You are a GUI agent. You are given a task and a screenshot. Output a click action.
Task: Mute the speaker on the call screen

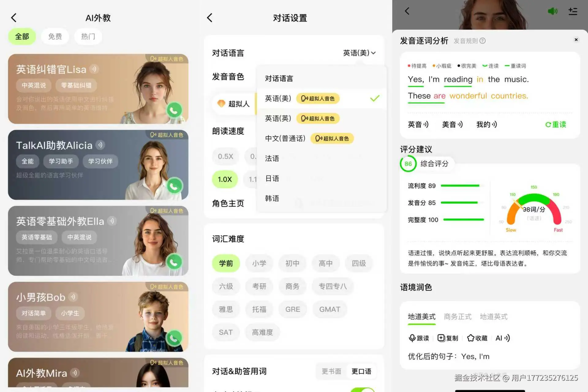click(x=552, y=11)
